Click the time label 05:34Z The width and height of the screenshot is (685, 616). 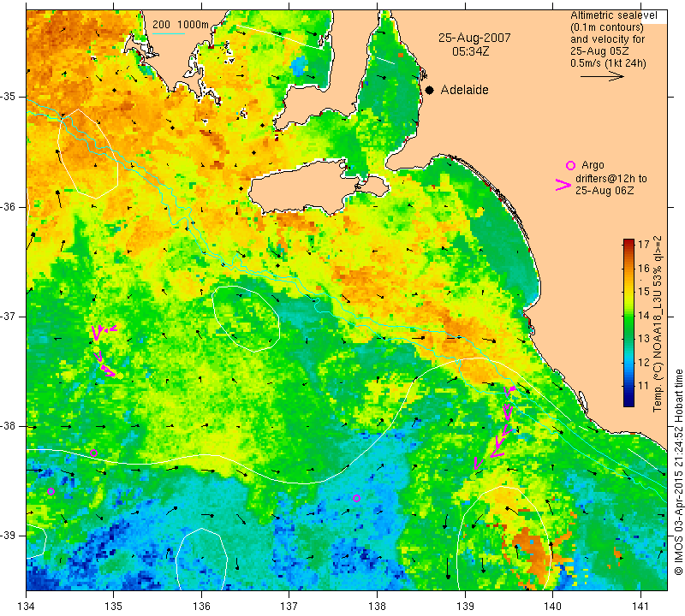[x=470, y=51]
